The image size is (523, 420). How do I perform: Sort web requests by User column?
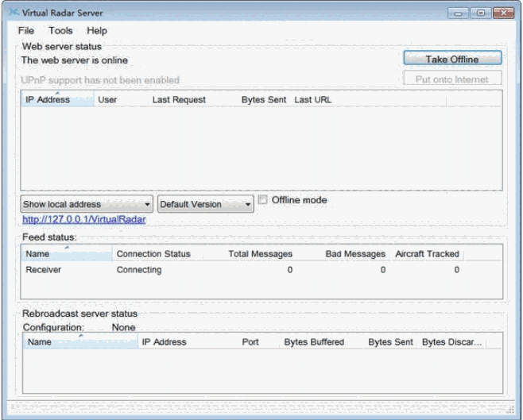[x=107, y=100]
